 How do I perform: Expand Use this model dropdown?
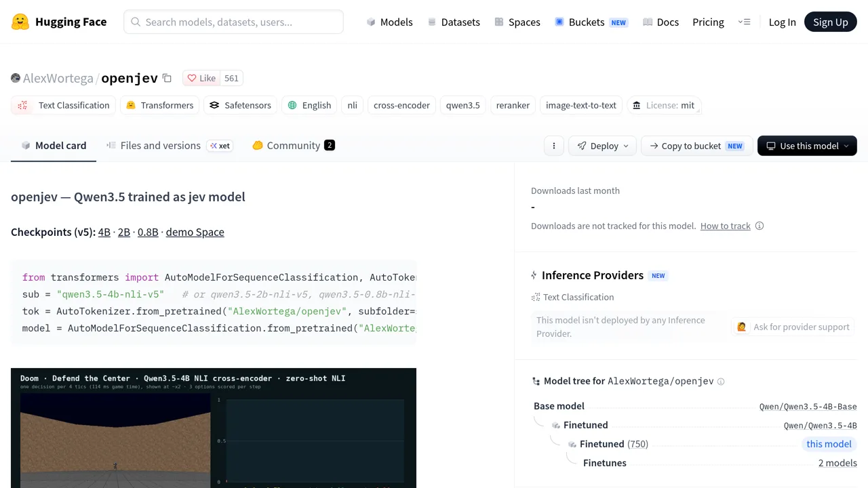(807, 146)
